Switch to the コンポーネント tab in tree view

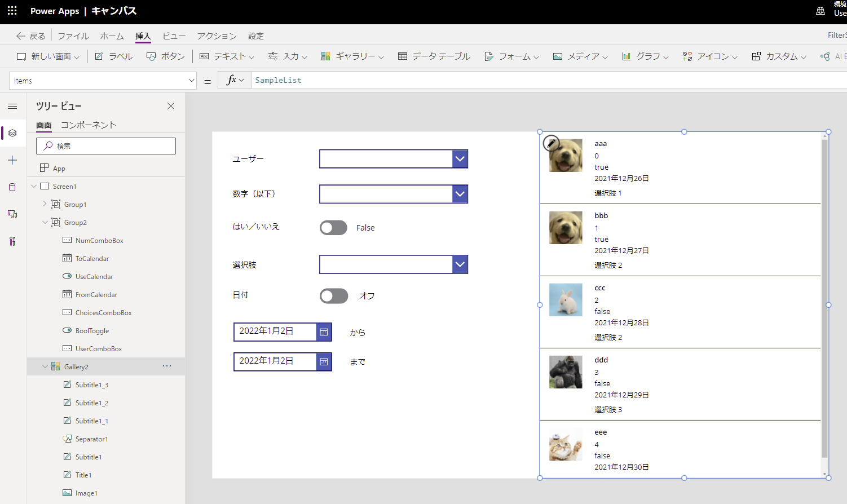89,125
